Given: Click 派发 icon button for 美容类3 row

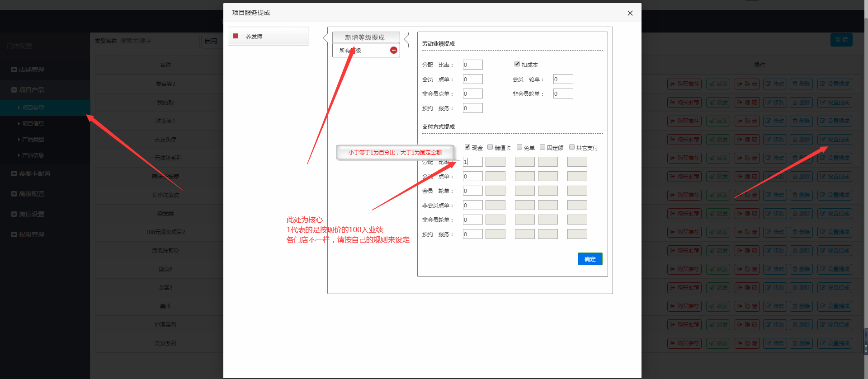Looking at the screenshot, I should [x=718, y=84].
